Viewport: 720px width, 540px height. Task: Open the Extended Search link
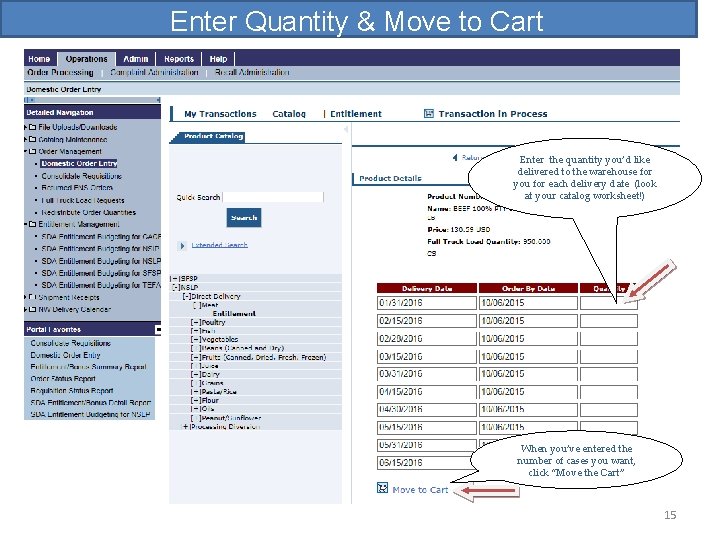point(219,245)
